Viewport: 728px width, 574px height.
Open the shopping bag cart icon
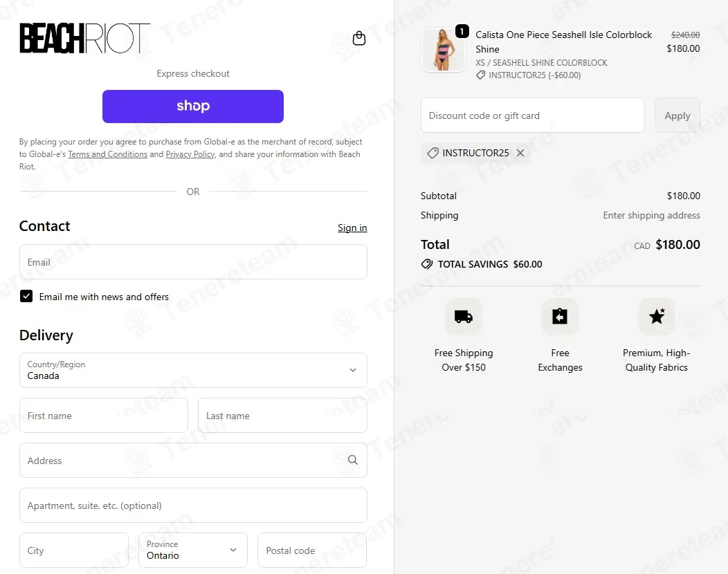(x=359, y=38)
